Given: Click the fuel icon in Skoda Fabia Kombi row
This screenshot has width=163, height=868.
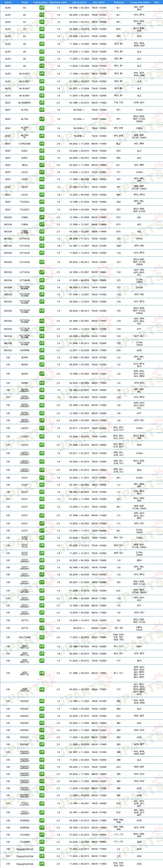Looking at the screenshot, I should coord(42,232).
